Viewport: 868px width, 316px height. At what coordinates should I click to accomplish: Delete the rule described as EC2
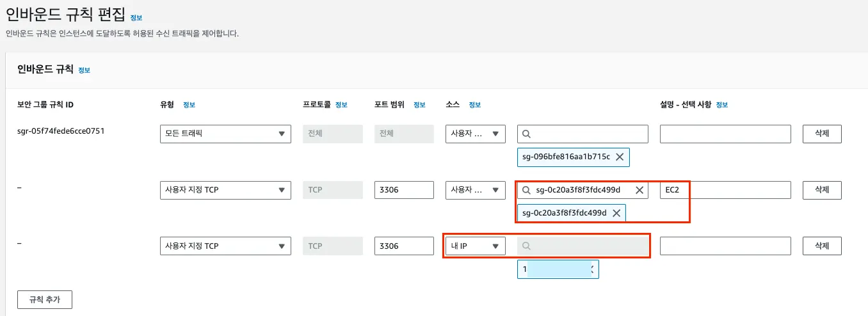click(821, 190)
